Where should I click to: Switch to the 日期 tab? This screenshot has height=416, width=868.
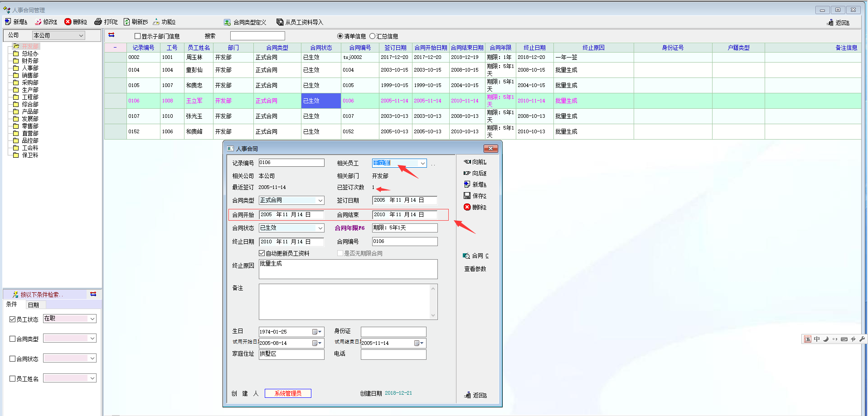(x=34, y=305)
